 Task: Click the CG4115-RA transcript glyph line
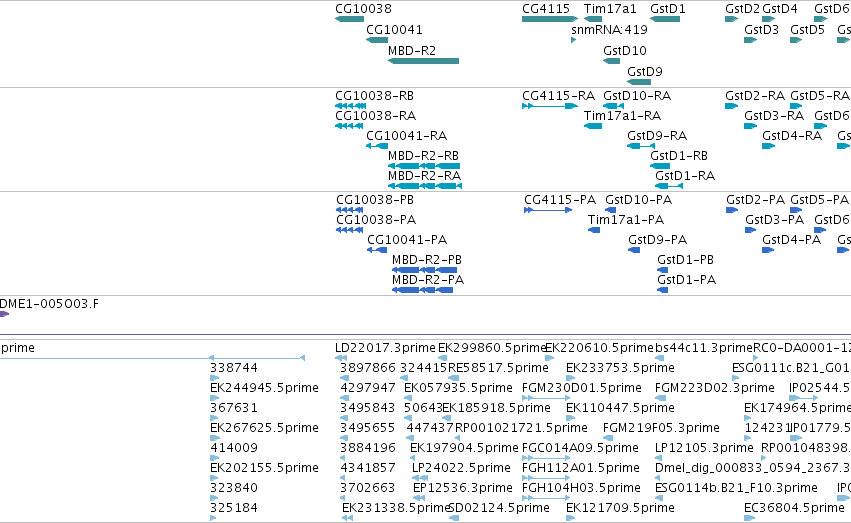coord(549,106)
